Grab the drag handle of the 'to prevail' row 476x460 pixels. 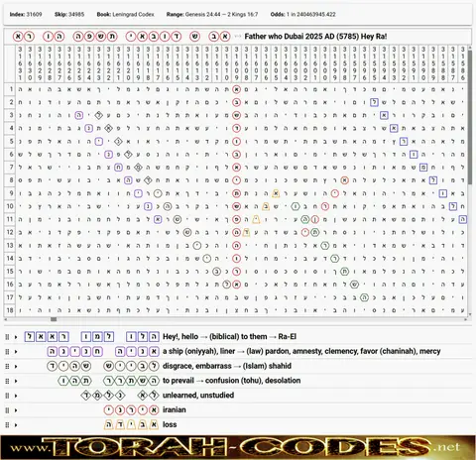click(7, 381)
